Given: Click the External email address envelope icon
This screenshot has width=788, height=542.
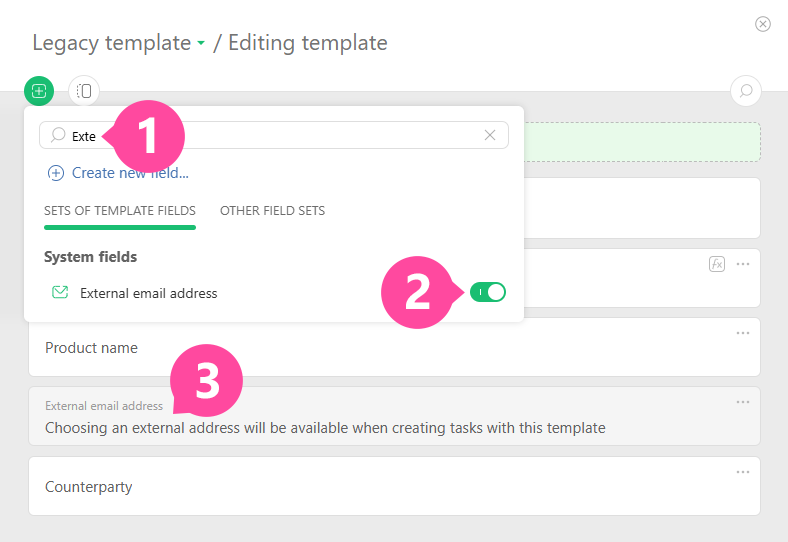Looking at the screenshot, I should point(60,293).
